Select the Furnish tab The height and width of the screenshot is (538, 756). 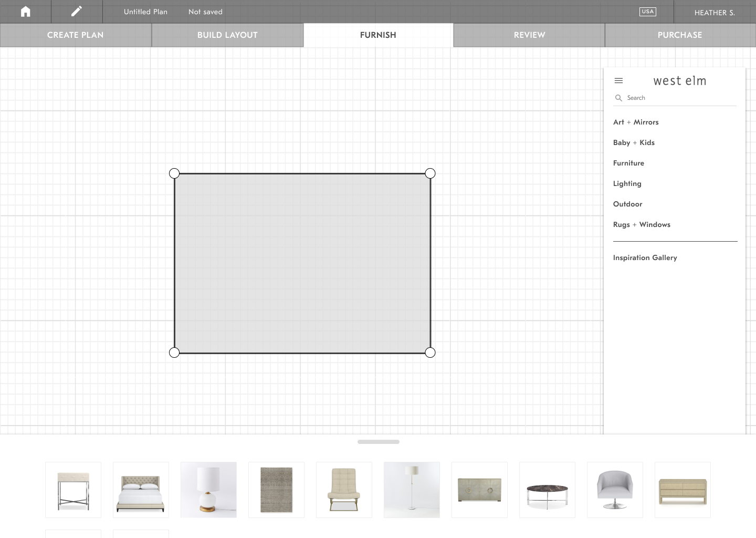(378, 35)
